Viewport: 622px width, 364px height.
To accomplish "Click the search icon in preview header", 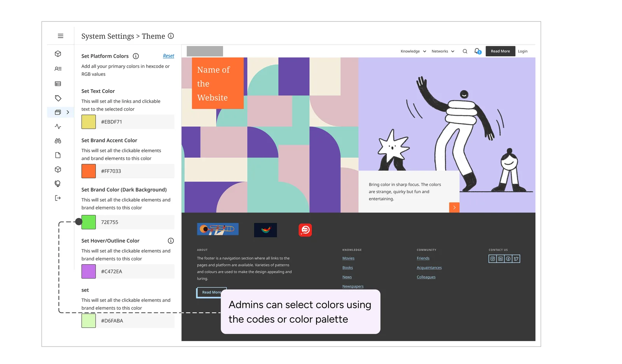I will click(x=465, y=51).
